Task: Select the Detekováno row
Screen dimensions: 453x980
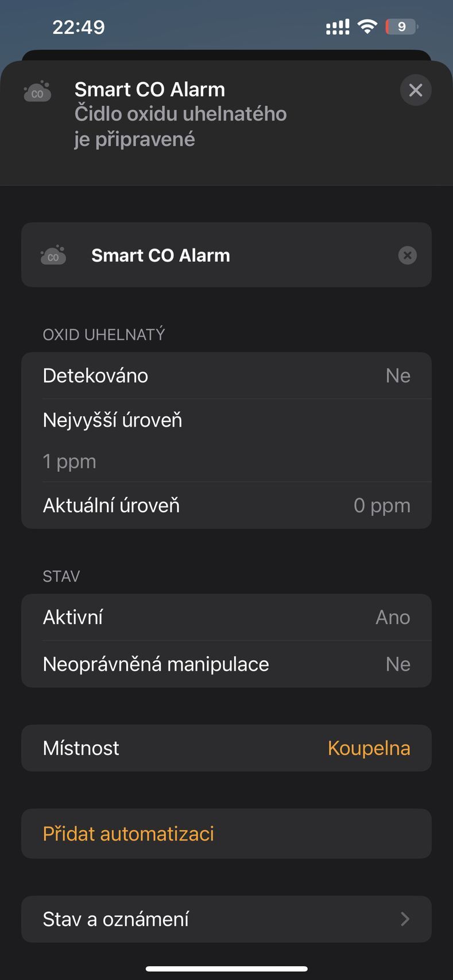Action: pyautogui.click(x=226, y=375)
